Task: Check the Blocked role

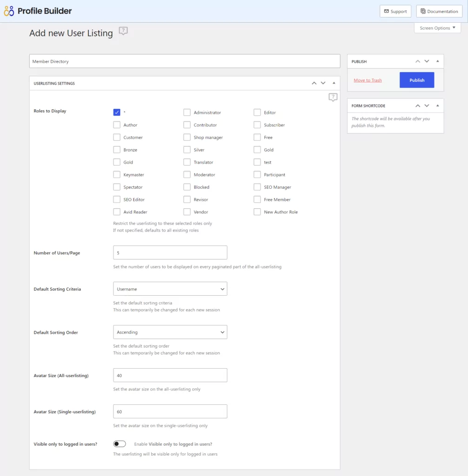Action: coord(187,187)
